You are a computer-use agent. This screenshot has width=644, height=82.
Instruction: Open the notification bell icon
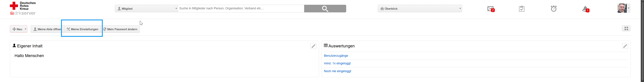tap(585, 9)
